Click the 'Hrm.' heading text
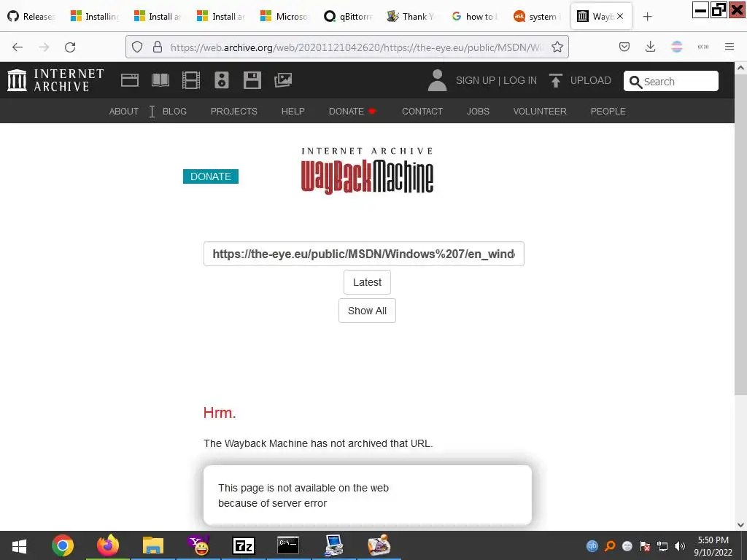 coord(220,413)
